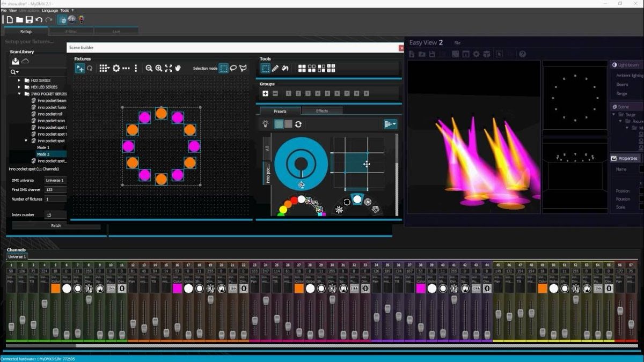
Task: Click the Patch button
Action: coord(56,226)
